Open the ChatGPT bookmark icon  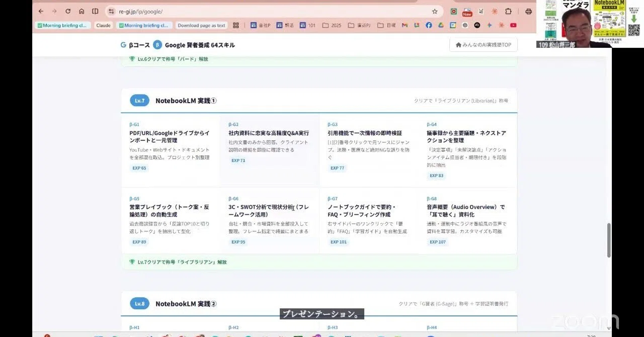465,25
